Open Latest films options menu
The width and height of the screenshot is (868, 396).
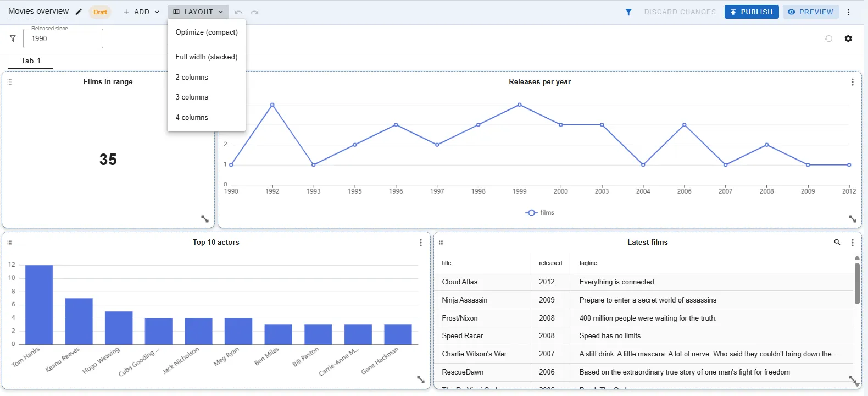(x=853, y=243)
